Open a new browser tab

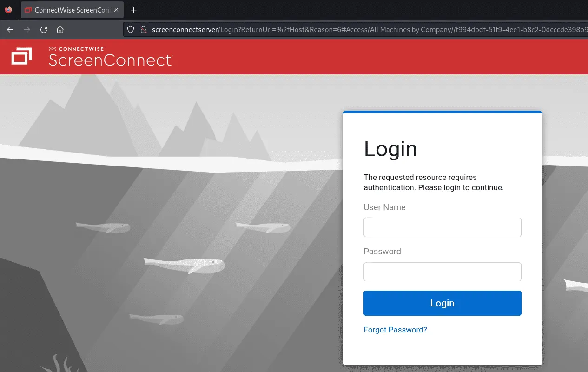pyautogui.click(x=134, y=10)
